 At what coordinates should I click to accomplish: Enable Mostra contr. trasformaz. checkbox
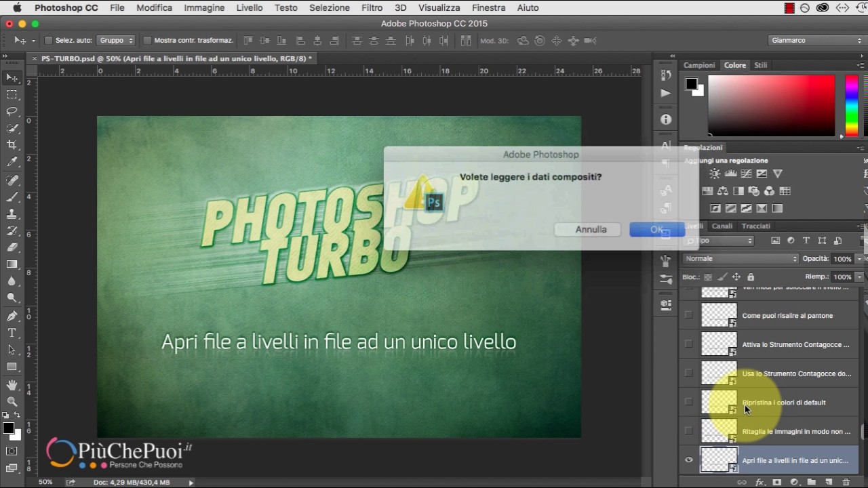pyautogui.click(x=147, y=41)
